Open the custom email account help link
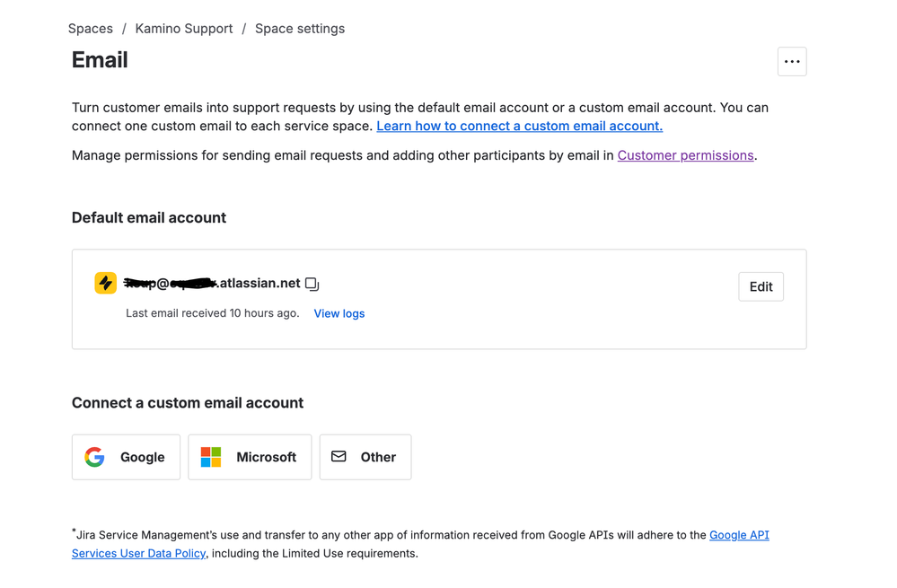Screen dimensions: 897x588 pos(519,126)
